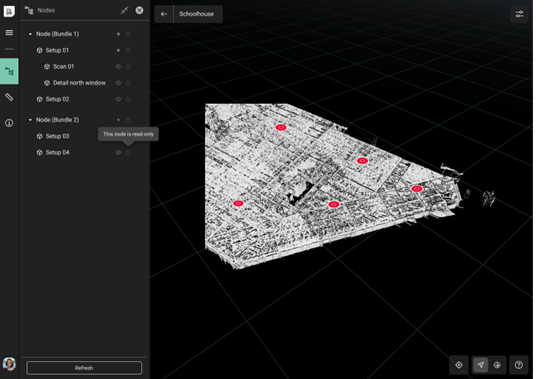Open the viewer settings sliders icon
This screenshot has width=547, height=379.
[x=519, y=14]
